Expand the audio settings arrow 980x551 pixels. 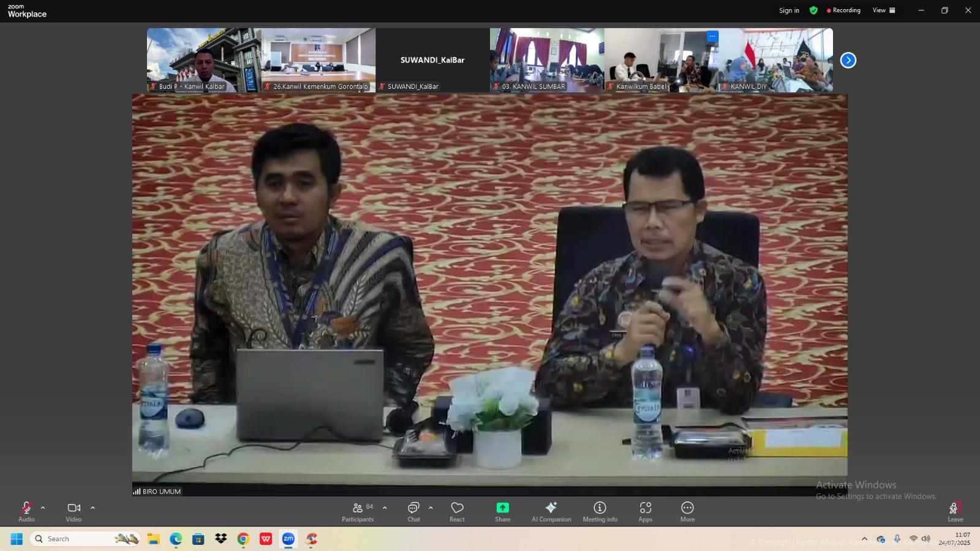tap(43, 508)
